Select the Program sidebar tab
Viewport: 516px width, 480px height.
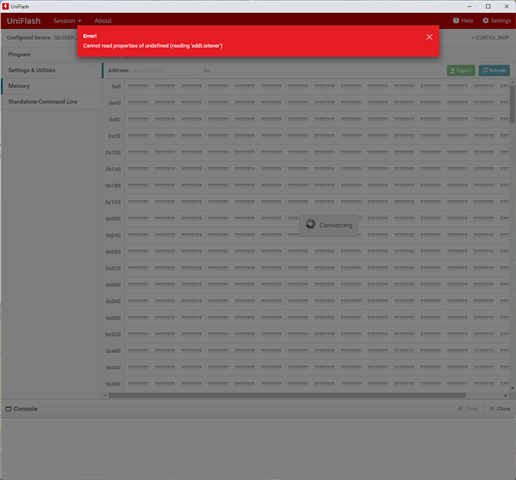tap(51, 55)
